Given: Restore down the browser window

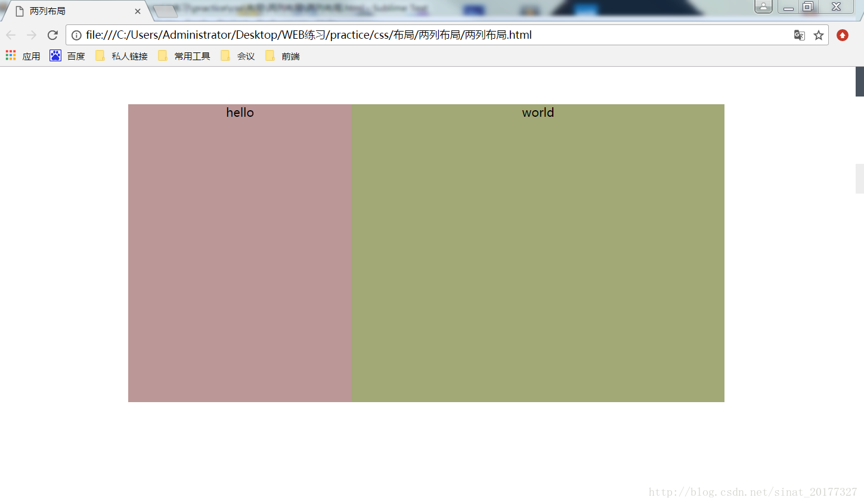Looking at the screenshot, I should tap(808, 7).
